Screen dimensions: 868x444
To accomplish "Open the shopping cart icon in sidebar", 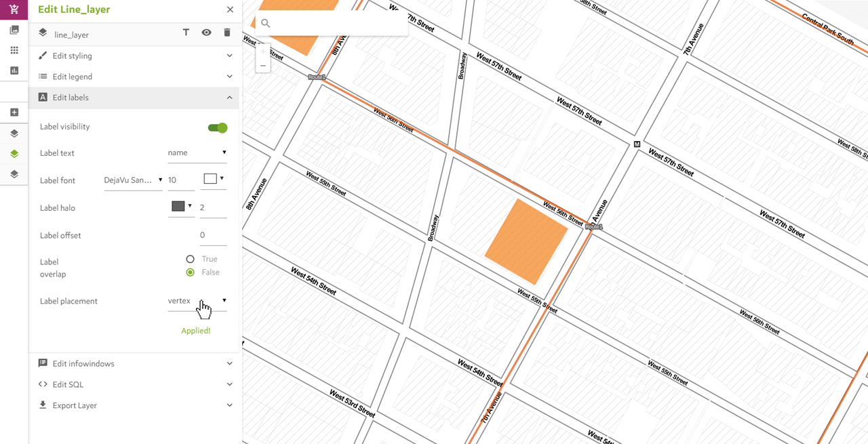I will 14,9.
